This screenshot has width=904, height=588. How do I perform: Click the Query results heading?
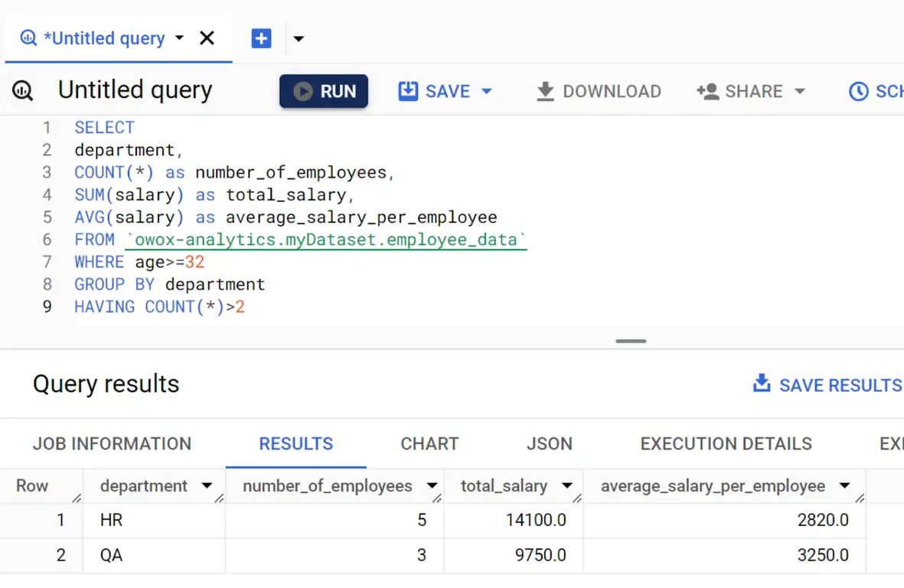click(106, 384)
